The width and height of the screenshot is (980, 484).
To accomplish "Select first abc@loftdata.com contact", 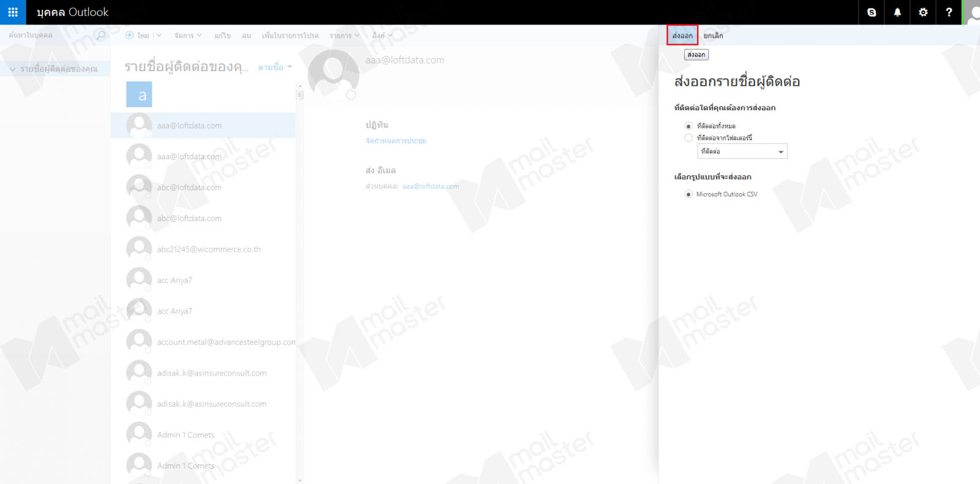I will (x=203, y=187).
